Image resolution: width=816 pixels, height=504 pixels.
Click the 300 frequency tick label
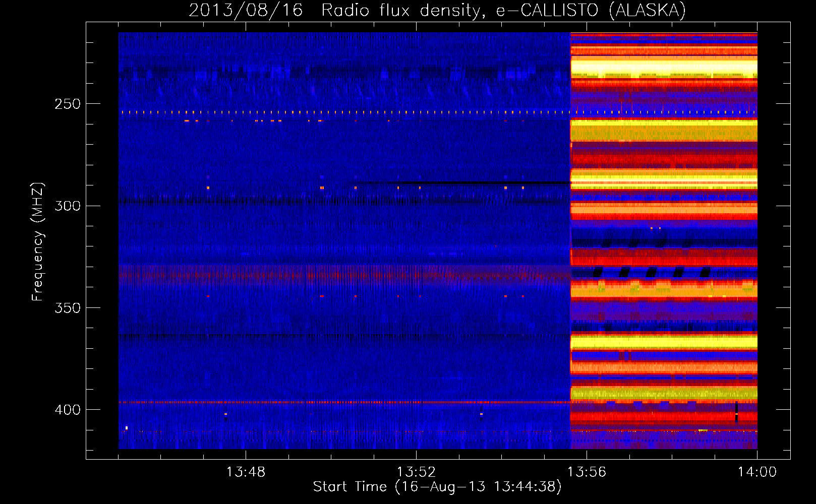[x=68, y=206]
